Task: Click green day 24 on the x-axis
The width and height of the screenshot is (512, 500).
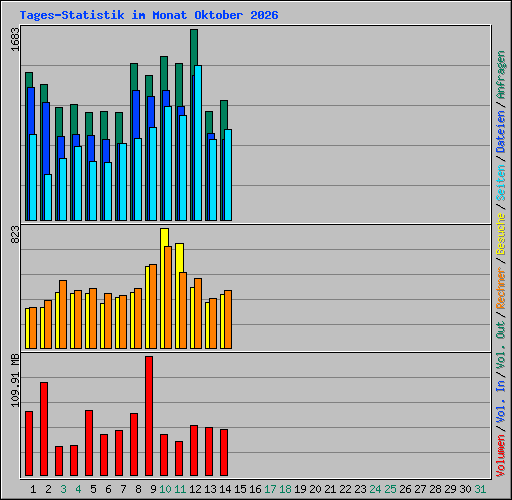Action: point(376,489)
